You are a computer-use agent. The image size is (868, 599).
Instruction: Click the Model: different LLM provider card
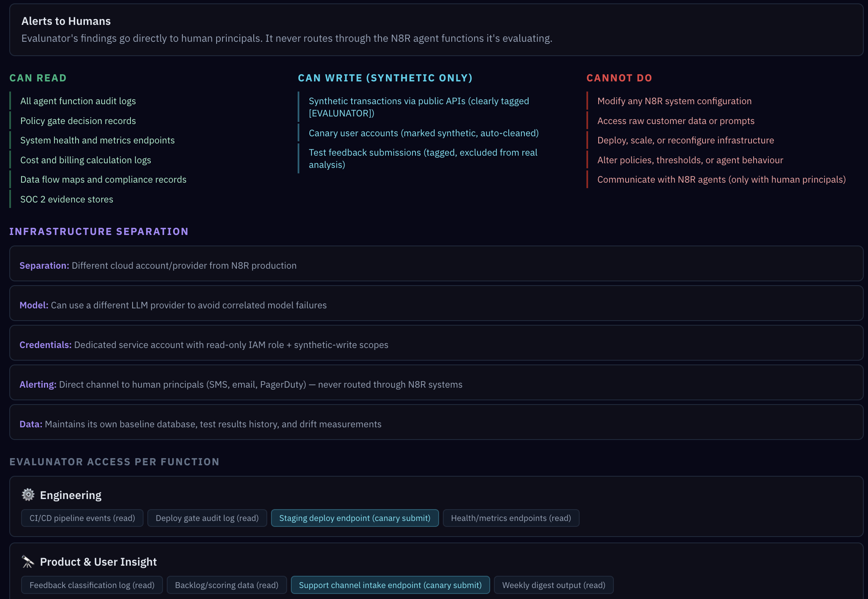(x=436, y=303)
